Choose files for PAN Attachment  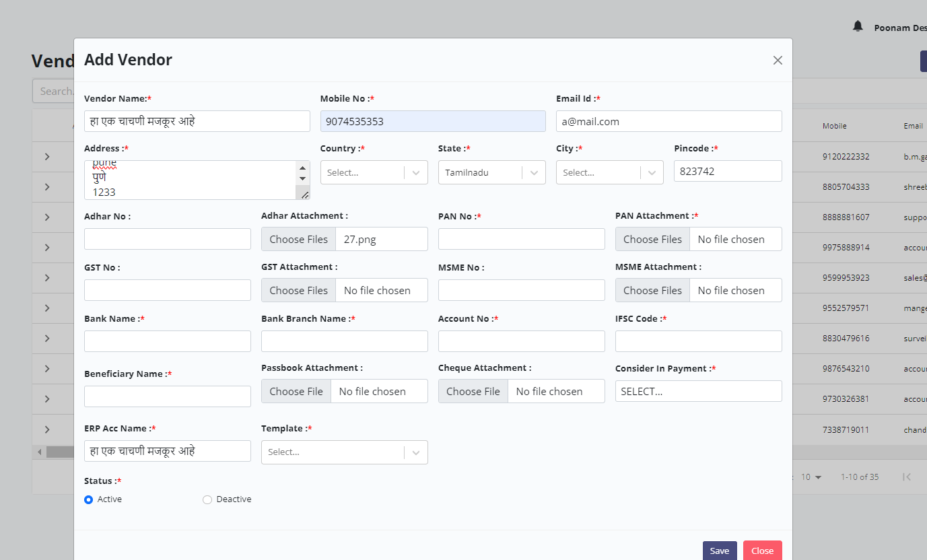652,239
